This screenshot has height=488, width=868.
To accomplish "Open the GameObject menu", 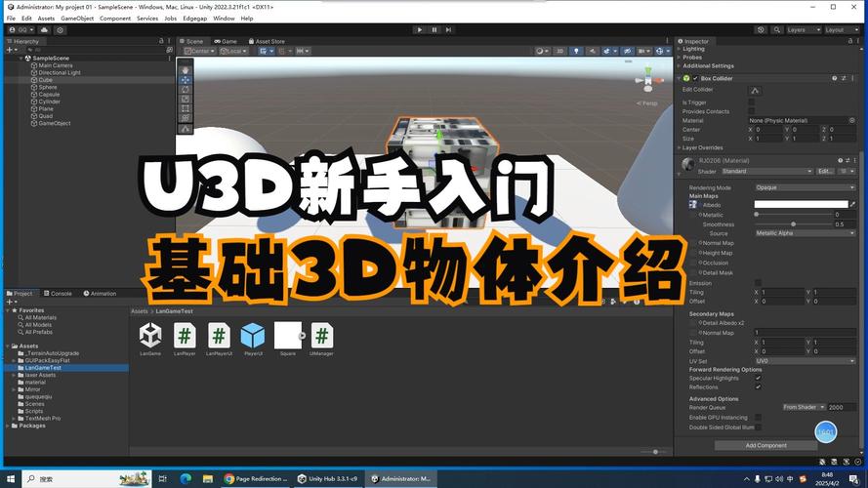I will point(77,19).
